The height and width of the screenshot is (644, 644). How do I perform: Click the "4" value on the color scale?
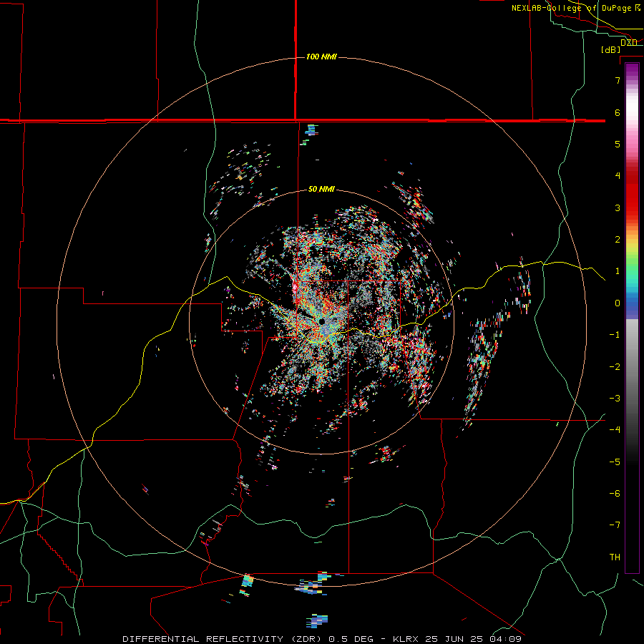618,176
